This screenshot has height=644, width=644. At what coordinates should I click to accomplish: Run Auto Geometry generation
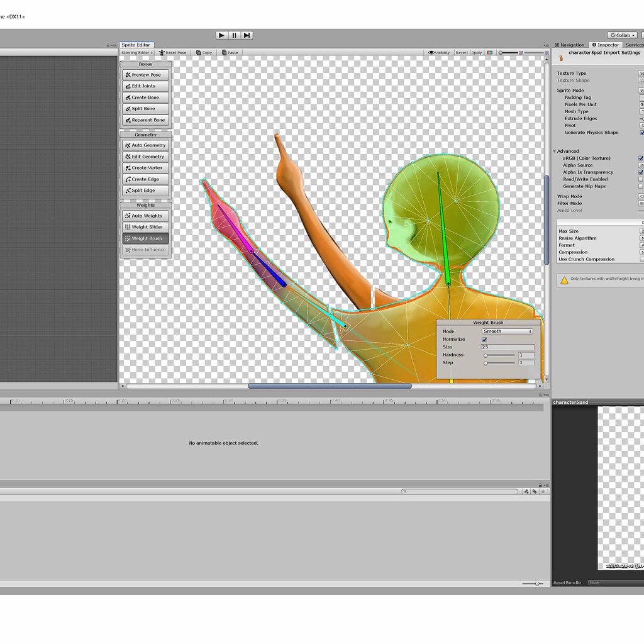145,145
